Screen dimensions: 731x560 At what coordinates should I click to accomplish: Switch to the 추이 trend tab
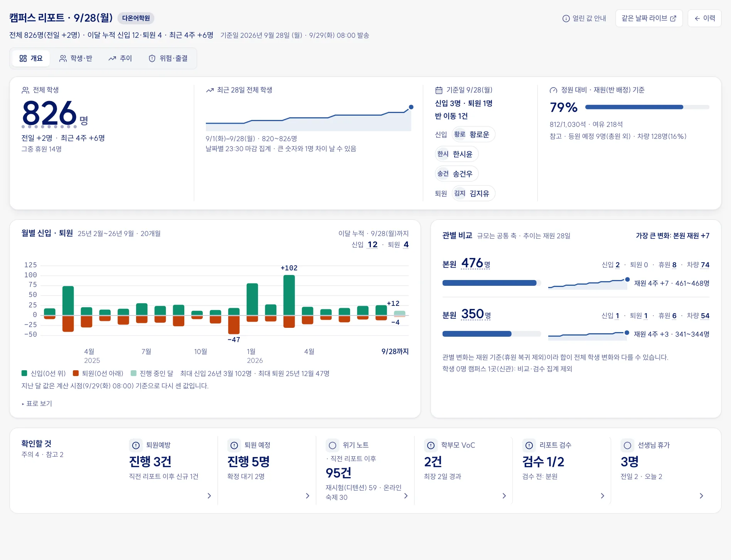pos(120,58)
